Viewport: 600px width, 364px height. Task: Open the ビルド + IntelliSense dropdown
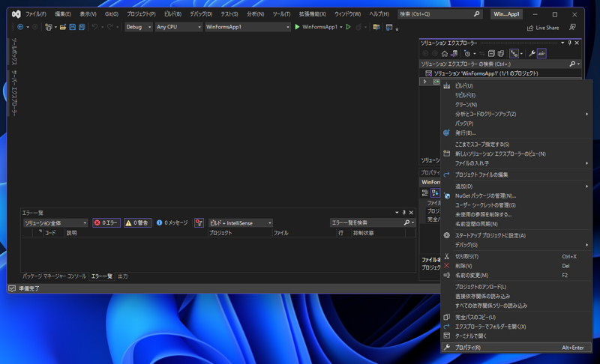point(240,222)
